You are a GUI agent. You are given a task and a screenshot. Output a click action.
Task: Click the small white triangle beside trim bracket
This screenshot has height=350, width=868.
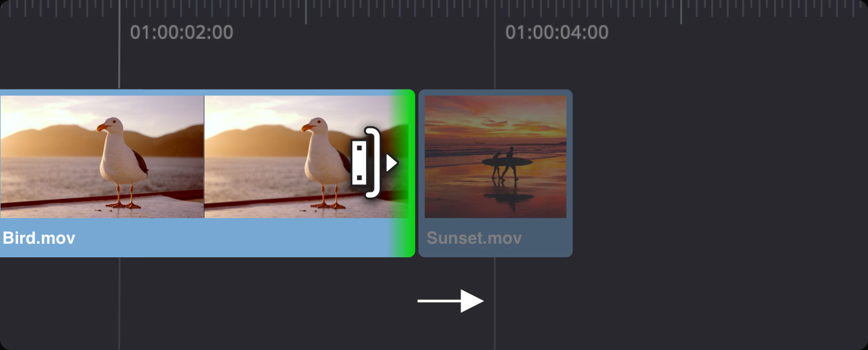[391, 163]
